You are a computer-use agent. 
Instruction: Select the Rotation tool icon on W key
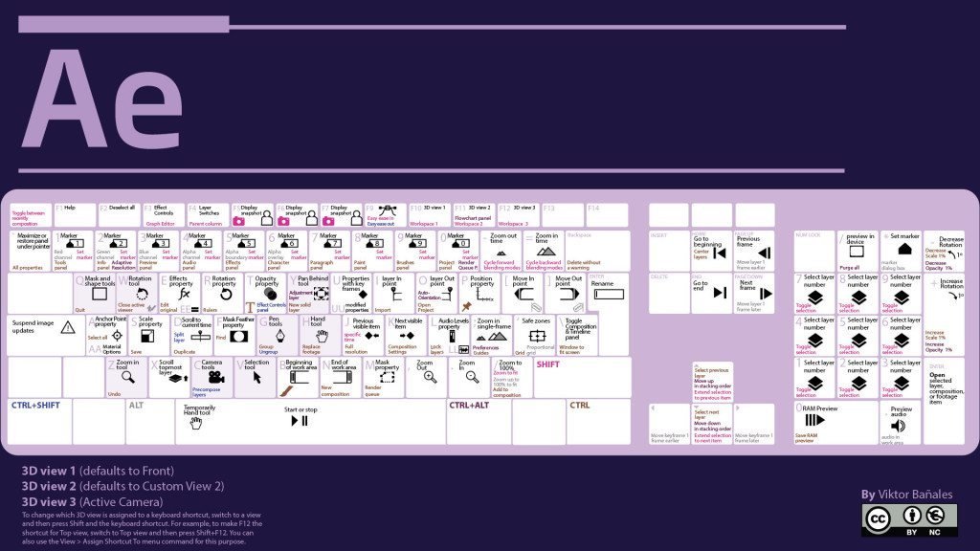tap(142, 295)
